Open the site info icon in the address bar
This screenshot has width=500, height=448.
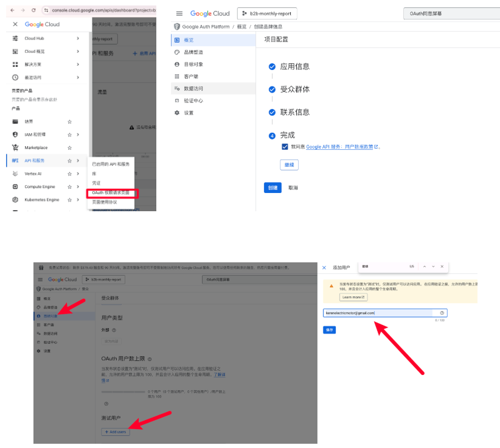click(46, 10)
